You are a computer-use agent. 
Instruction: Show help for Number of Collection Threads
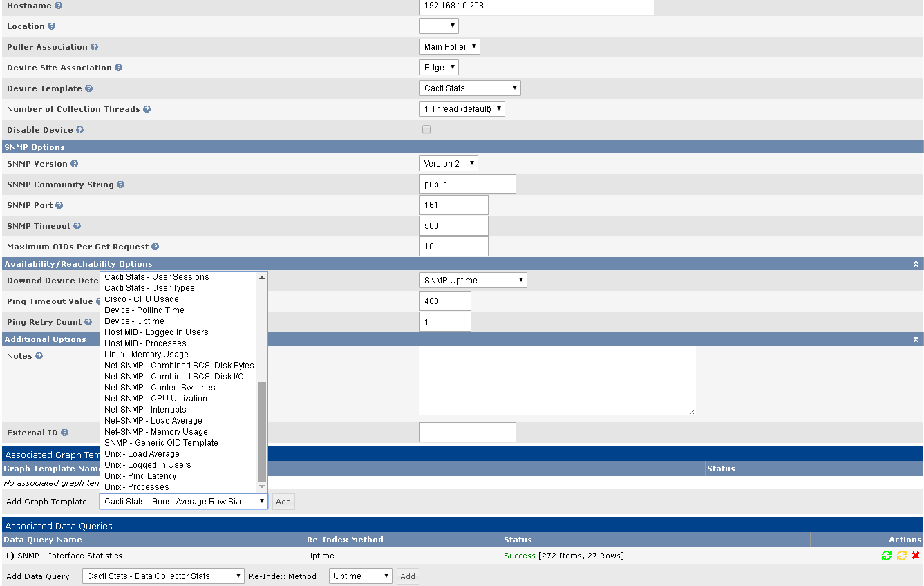pyautogui.click(x=147, y=109)
